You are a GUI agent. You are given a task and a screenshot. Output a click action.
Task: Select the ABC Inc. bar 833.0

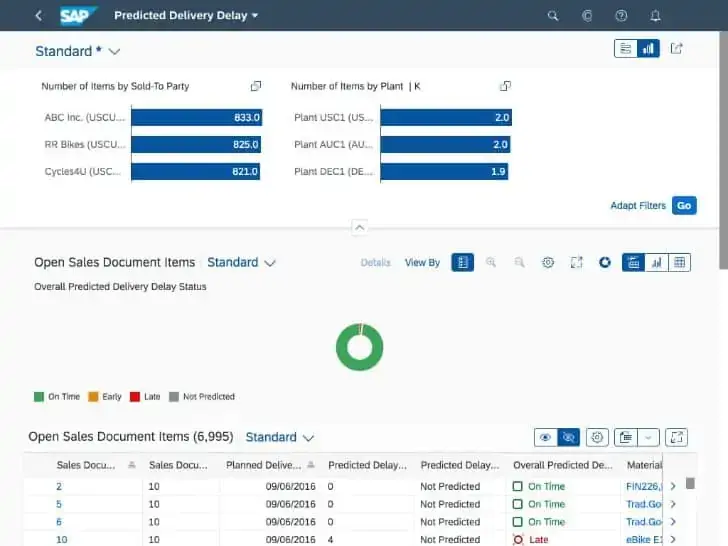[x=196, y=117]
